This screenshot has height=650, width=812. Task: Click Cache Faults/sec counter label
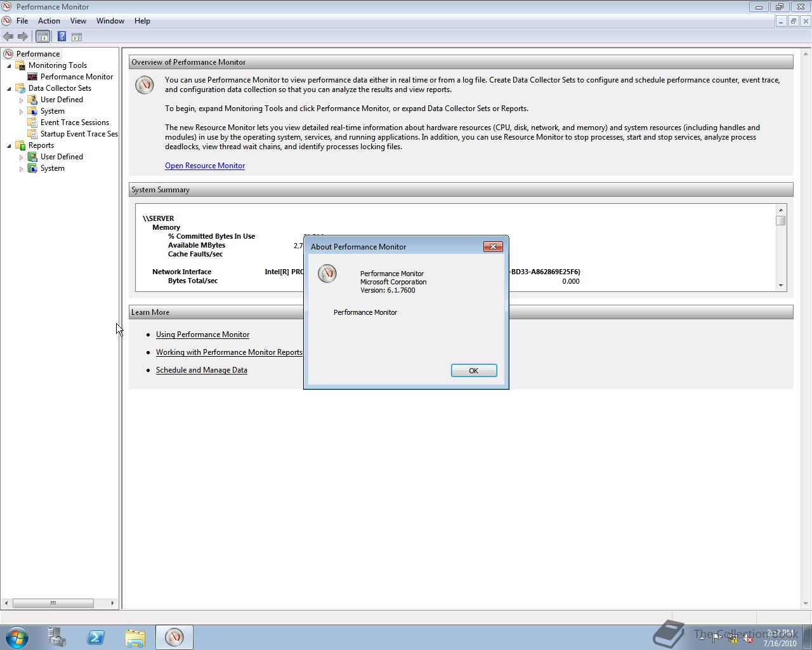[x=195, y=254]
